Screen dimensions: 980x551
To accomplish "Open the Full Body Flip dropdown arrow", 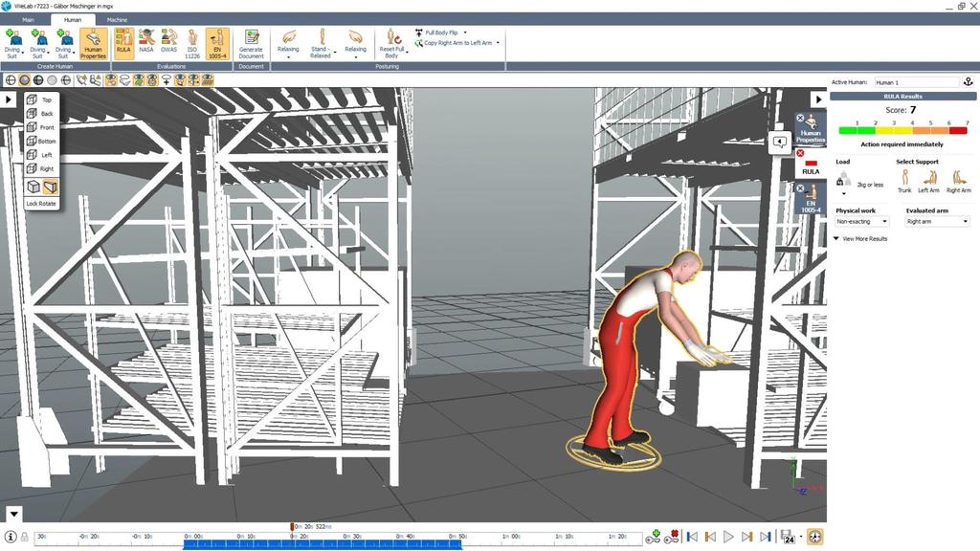I will tap(465, 33).
